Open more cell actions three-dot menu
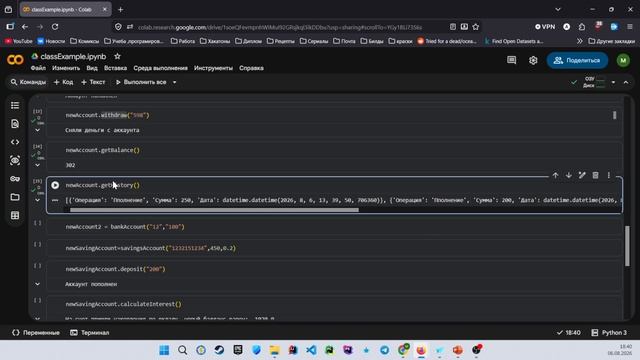 click(x=609, y=176)
